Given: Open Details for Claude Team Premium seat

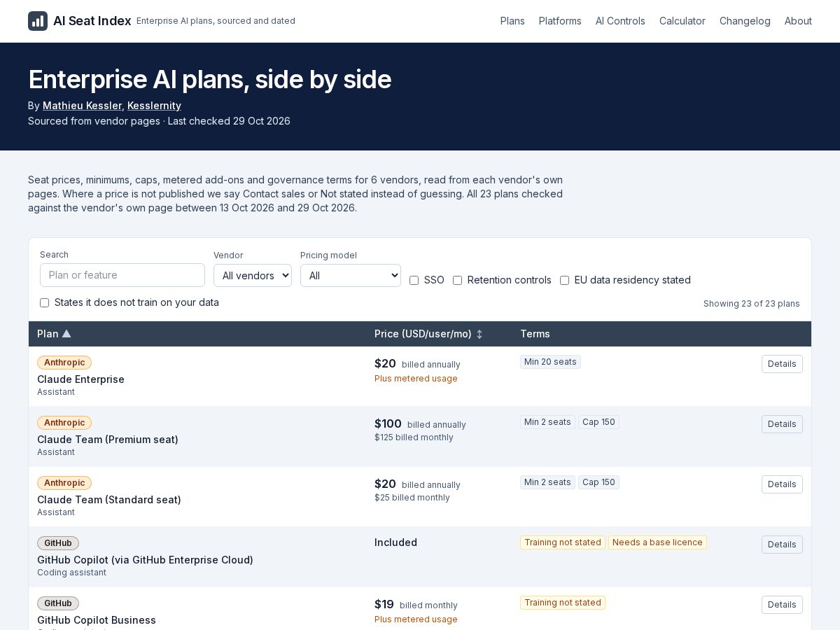Looking at the screenshot, I should tap(782, 424).
